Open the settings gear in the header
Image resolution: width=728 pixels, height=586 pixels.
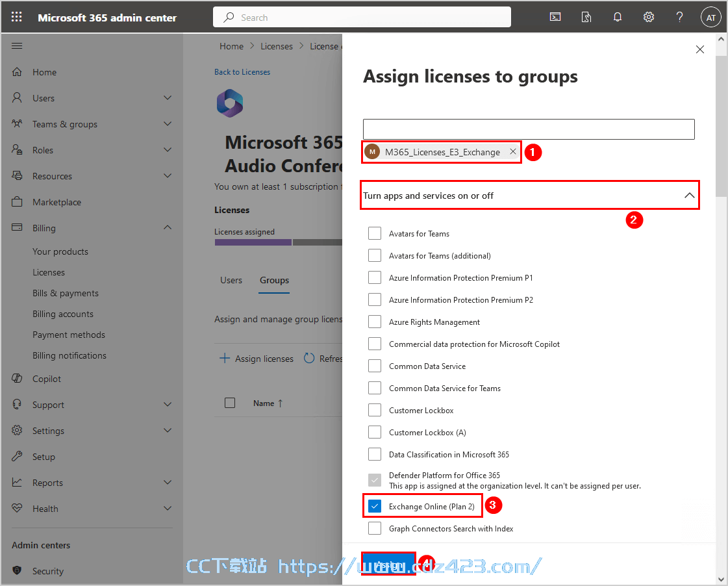(649, 17)
